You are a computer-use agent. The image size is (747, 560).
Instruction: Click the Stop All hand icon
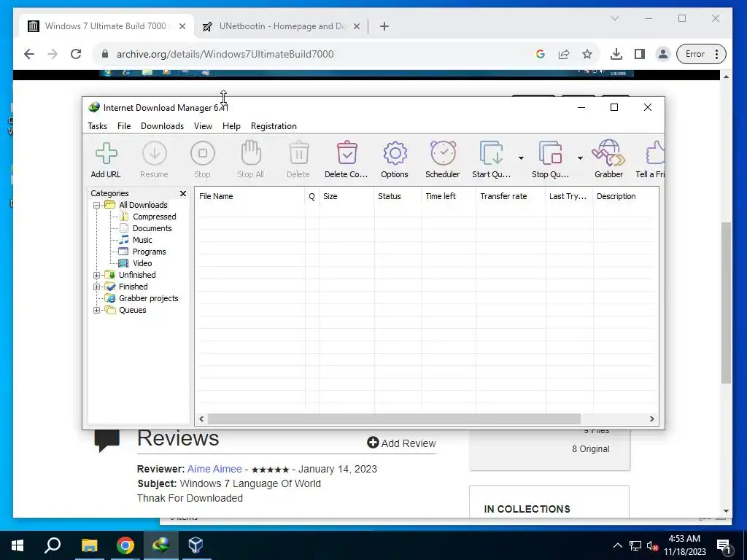251,160
